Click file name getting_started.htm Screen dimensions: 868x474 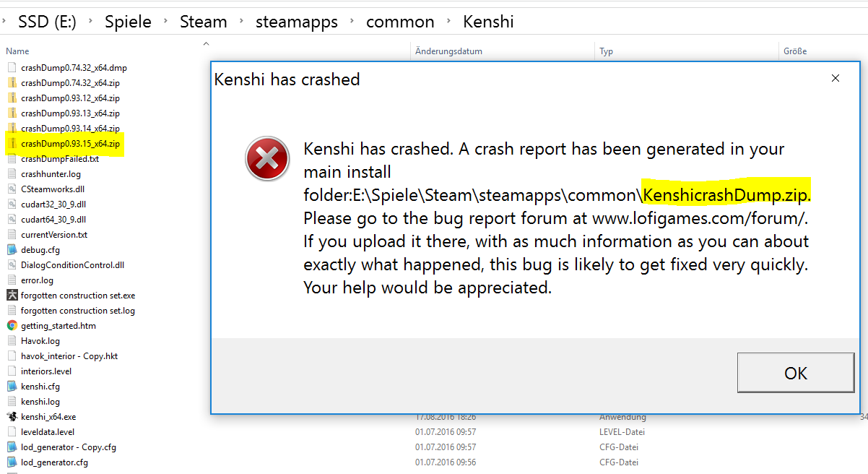point(58,325)
